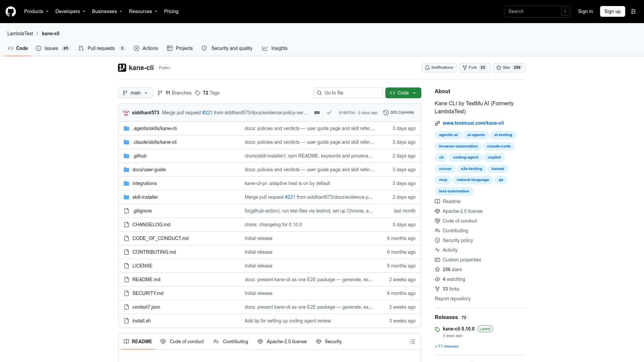
Task: Click the tag icon next to 72 Tags
Action: 198,93
